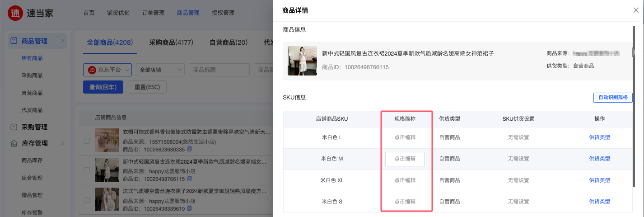The height and width of the screenshot is (217, 644).
Task: Click the 米白色 XL SKU cell
Action: (x=332, y=180)
